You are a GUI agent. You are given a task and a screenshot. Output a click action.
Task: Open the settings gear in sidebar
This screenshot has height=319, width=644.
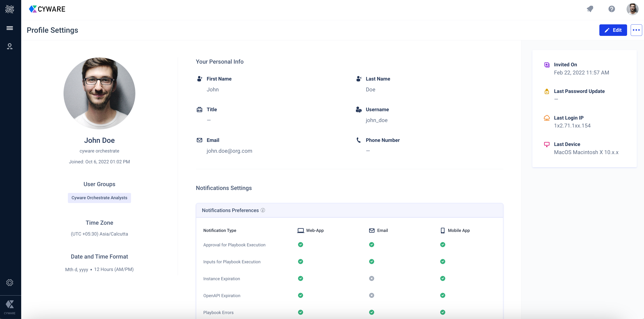pyautogui.click(x=9, y=282)
